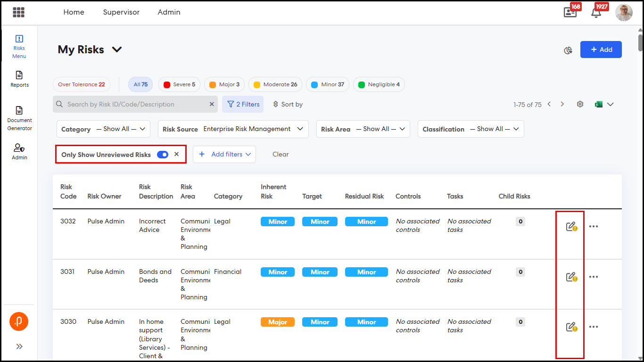Open table settings gear icon

[x=580, y=104]
